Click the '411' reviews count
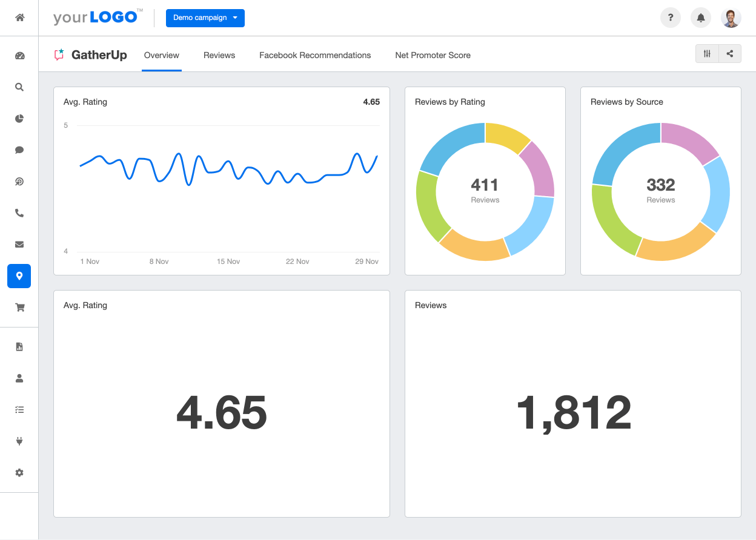Viewport: 756px width, 540px height. (485, 185)
